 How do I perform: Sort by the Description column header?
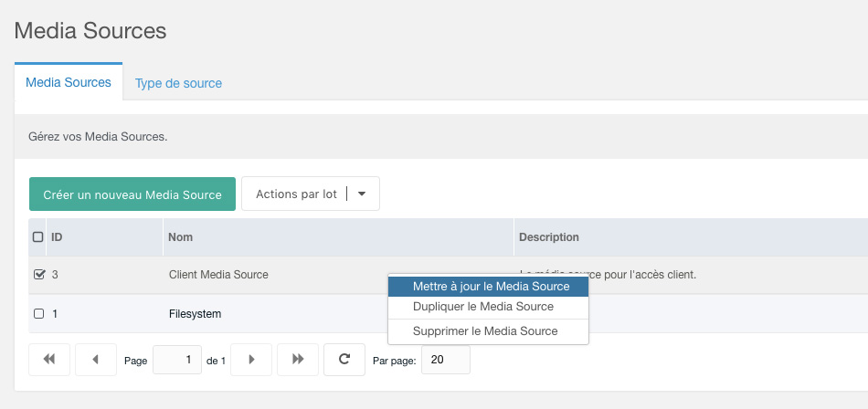click(x=691, y=236)
